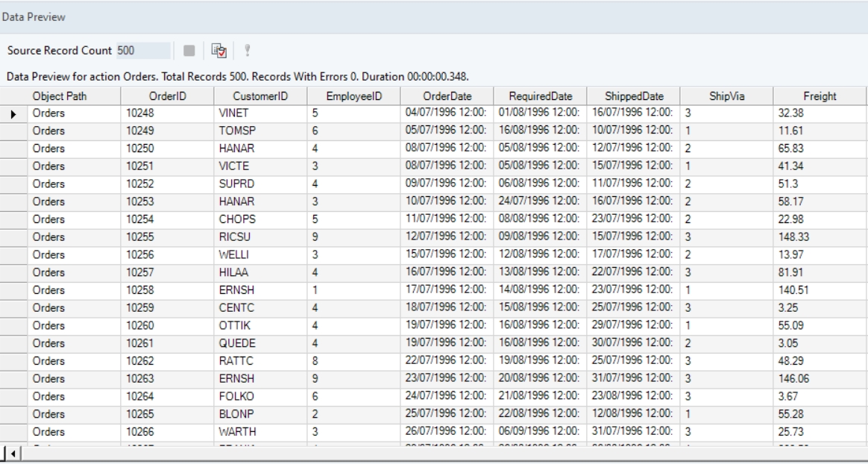Sort by the Freight column header
The height and width of the screenshot is (464, 868).
819,96
